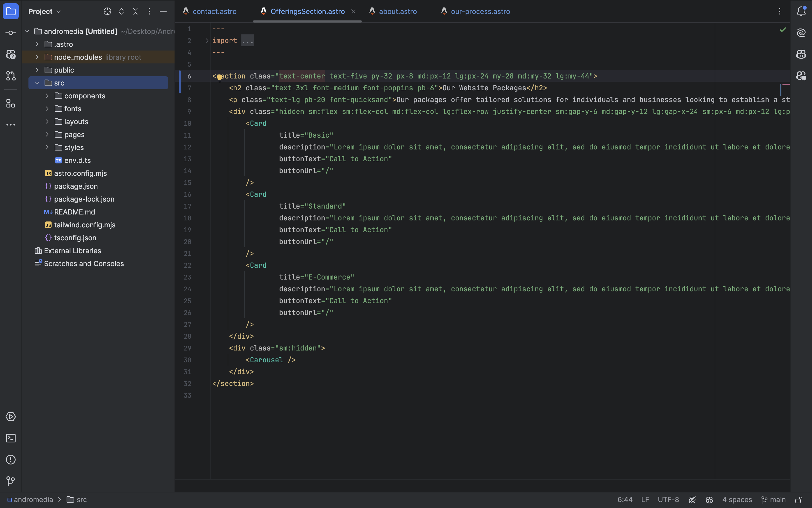812x508 pixels.
Task: Expand the folded import block
Action: coord(207,41)
